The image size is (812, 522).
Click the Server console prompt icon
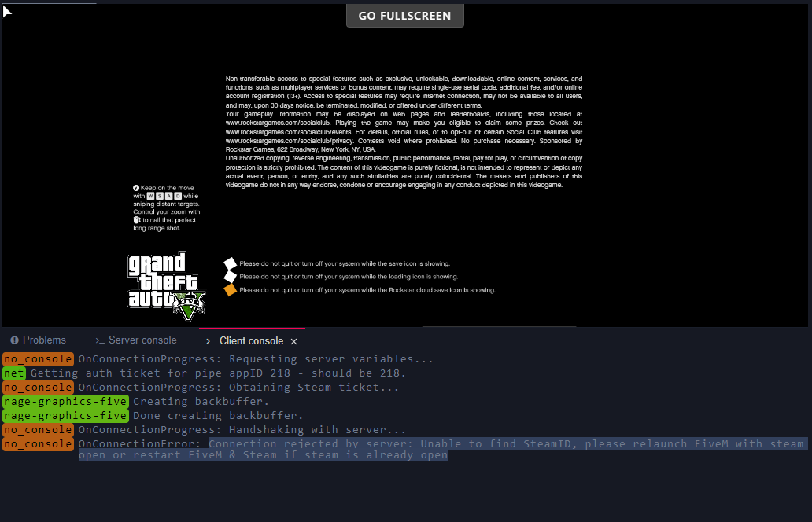point(100,340)
